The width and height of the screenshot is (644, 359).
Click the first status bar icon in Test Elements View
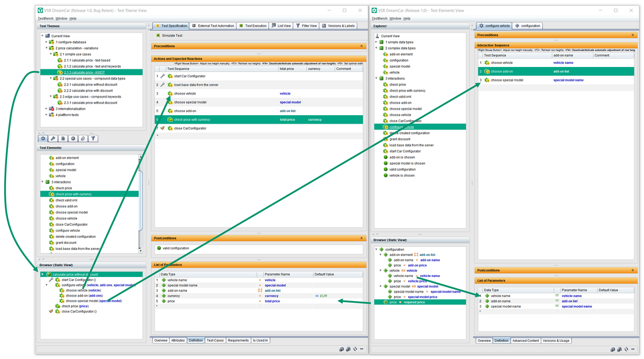[612, 349]
